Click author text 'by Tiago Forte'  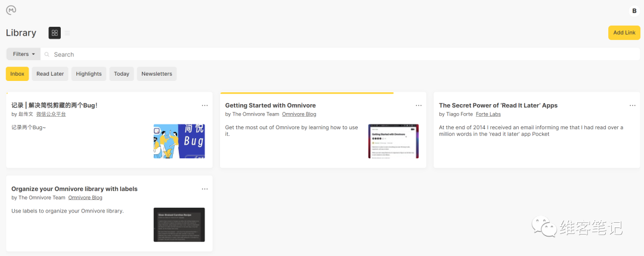coord(456,114)
